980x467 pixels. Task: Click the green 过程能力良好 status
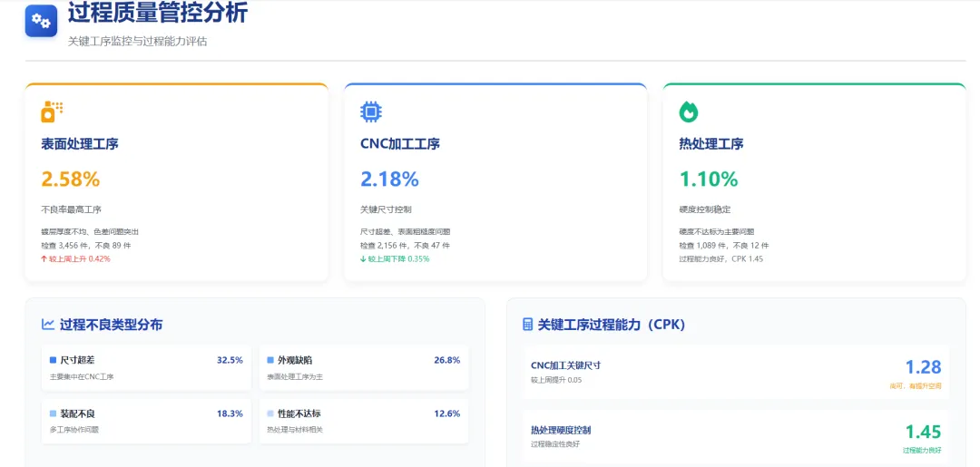922,450
